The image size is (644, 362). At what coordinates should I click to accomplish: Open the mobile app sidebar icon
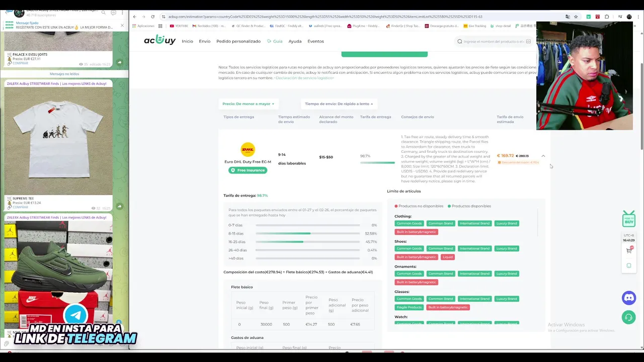629,265
